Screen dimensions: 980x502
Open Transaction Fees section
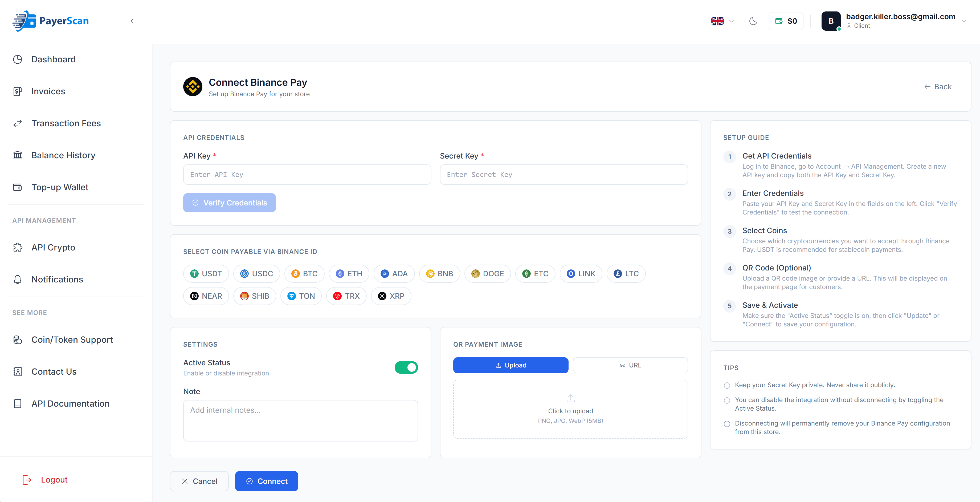[x=66, y=123]
